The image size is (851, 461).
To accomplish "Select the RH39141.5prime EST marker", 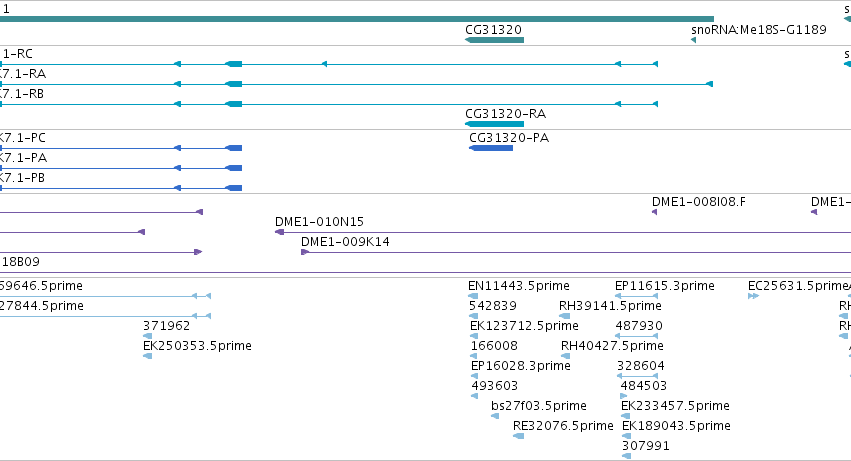I will tap(564, 316).
